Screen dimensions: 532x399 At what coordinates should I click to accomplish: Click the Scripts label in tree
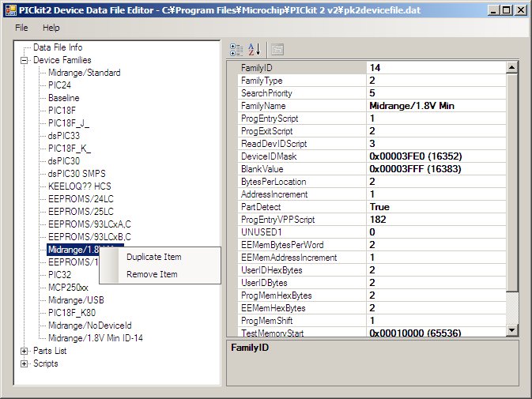pos(46,363)
